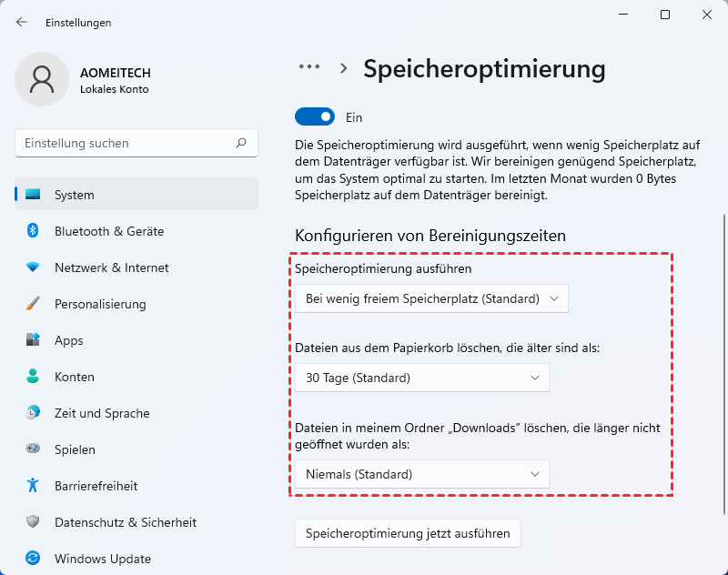Click the Bluetooth & Geräte icon
The height and width of the screenshot is (575, 728).
[33, 231]
